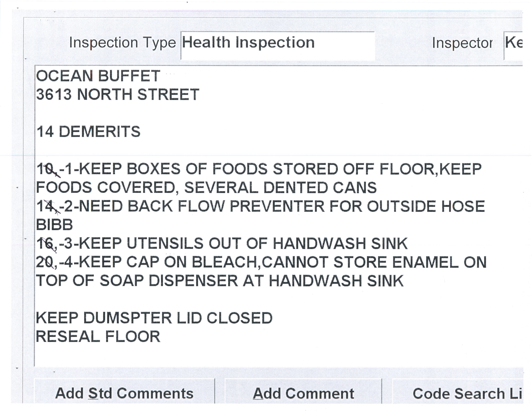
Task: Click the KEEP CAP ON BLEACH line
Action: 261,262
